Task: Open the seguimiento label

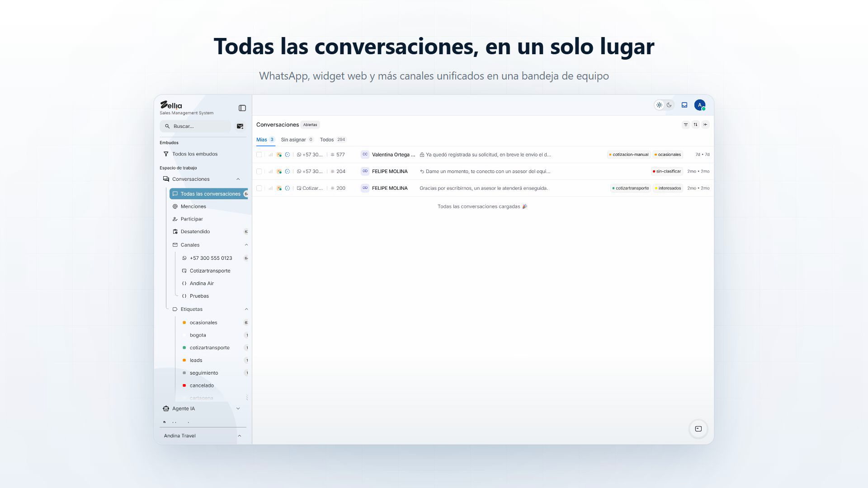Action: click(x=203, y=373)
